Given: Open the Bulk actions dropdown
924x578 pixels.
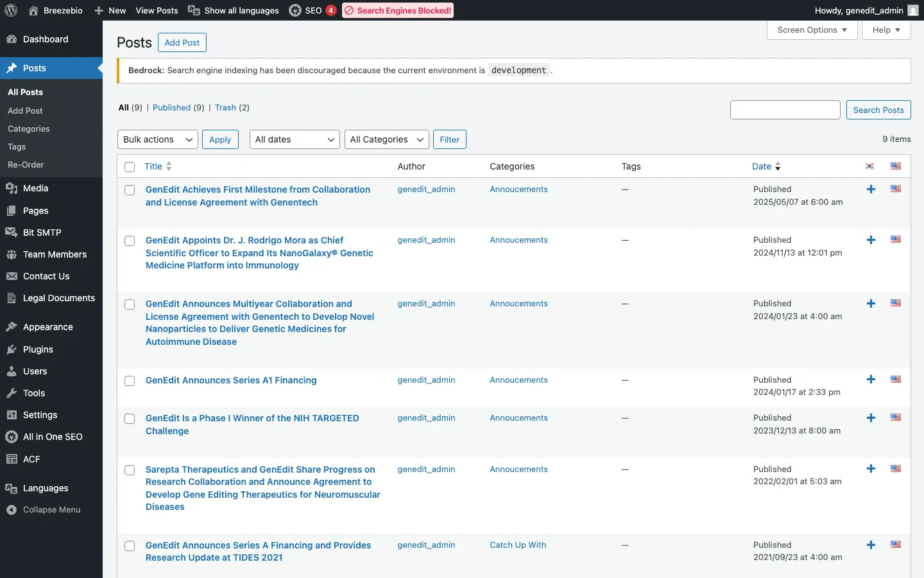Looking at the screenshot, I should [x=158, y=139].
